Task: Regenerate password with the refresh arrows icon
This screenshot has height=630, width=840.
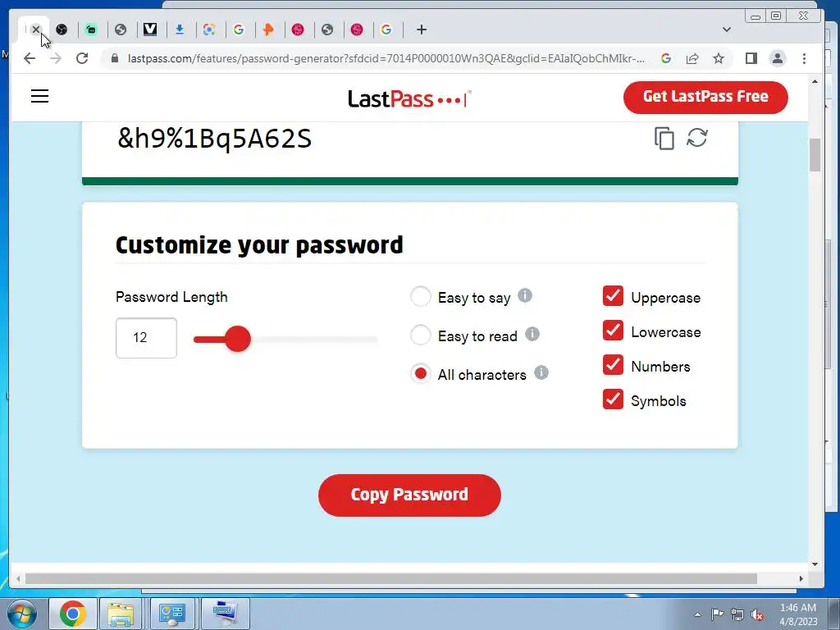Action: point(697,138)
